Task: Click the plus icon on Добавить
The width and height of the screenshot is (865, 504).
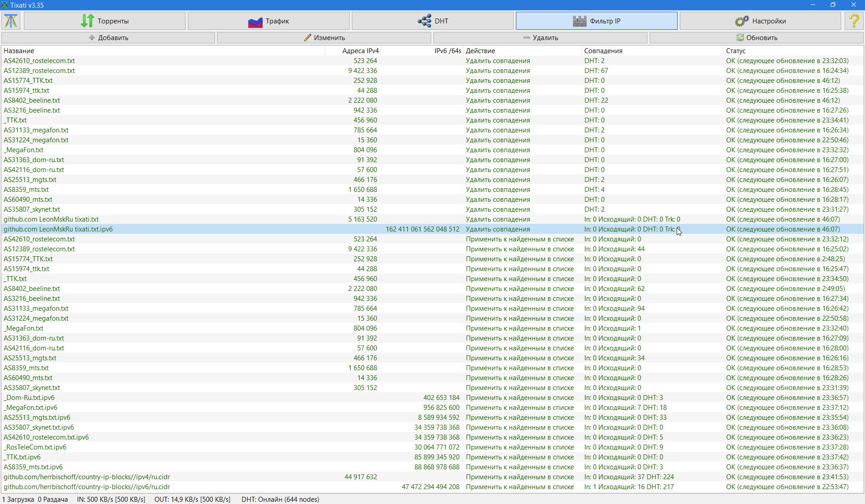Action: tap(92, 37)
